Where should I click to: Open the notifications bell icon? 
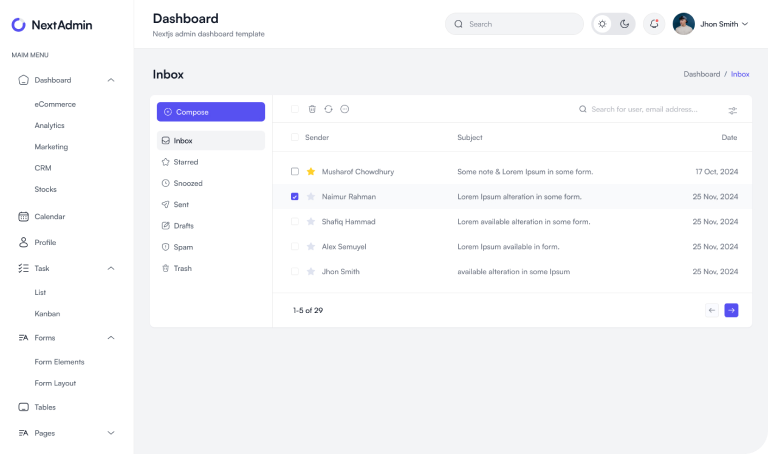[654, 24]
